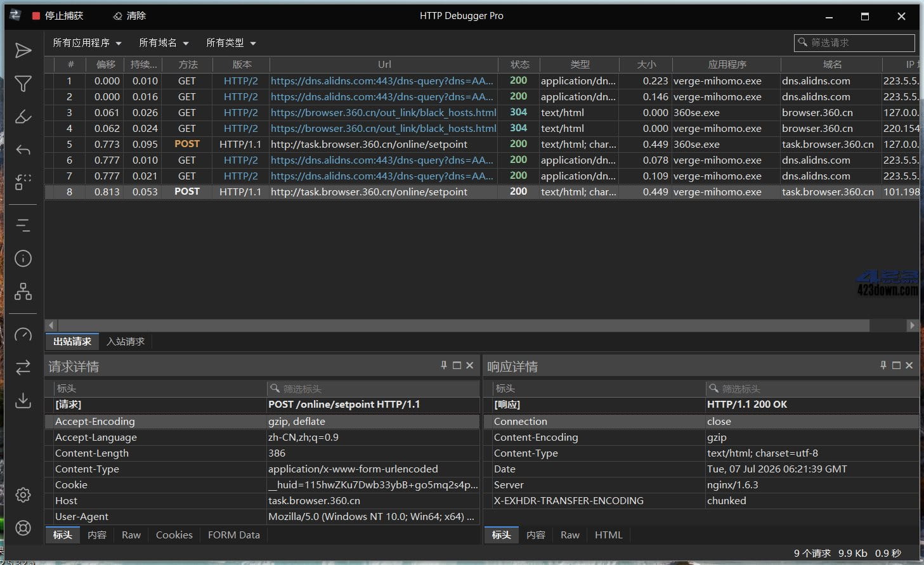Close the 响应详情 panel
Image resolution: width=924 pixels, height=565 pixels.
coord(909,365)
